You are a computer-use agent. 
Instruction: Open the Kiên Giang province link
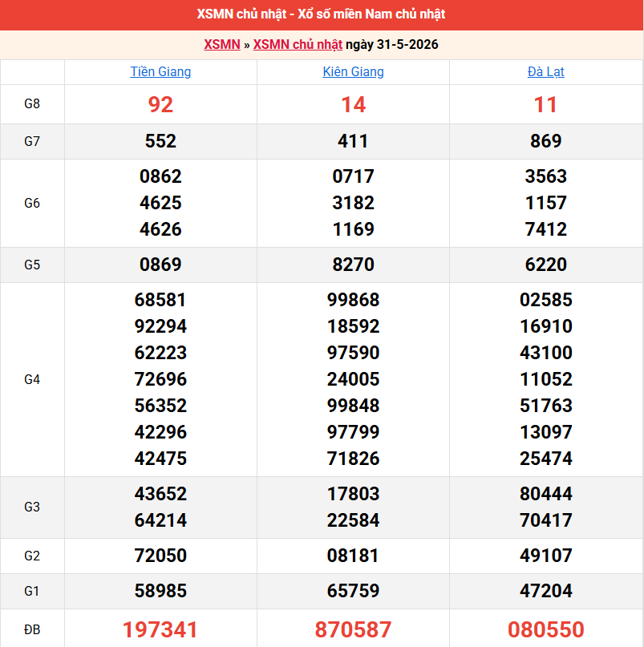[x=354, y=72]
